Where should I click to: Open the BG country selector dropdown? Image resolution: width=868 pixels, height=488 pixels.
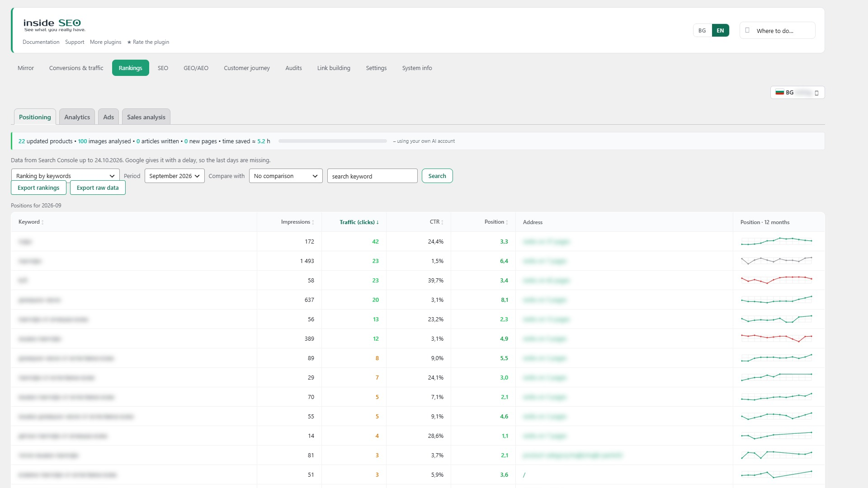[797, 93]
